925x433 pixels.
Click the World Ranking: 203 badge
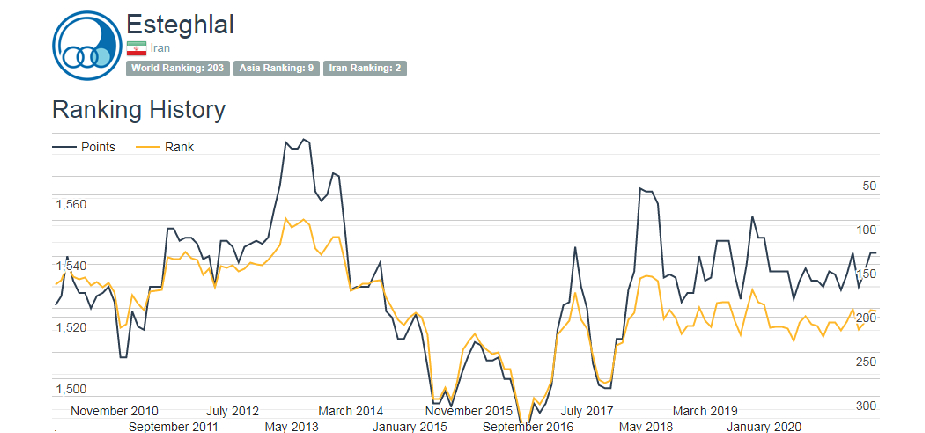[178, 68]
